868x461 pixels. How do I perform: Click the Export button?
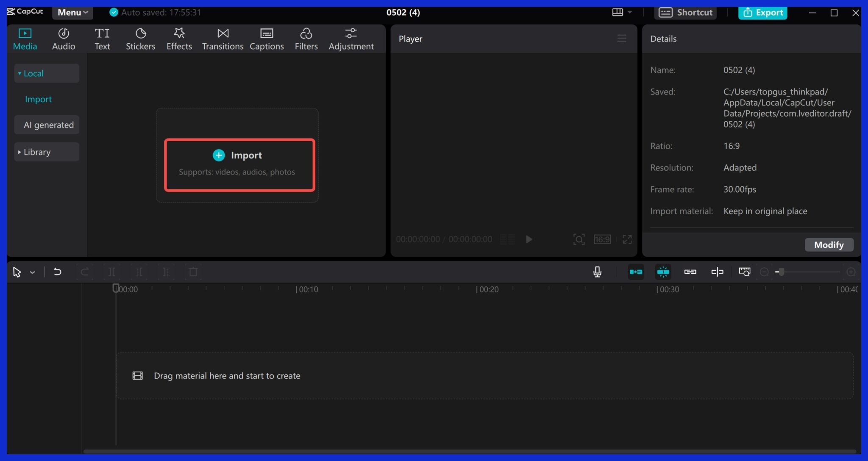coord(763,12)
